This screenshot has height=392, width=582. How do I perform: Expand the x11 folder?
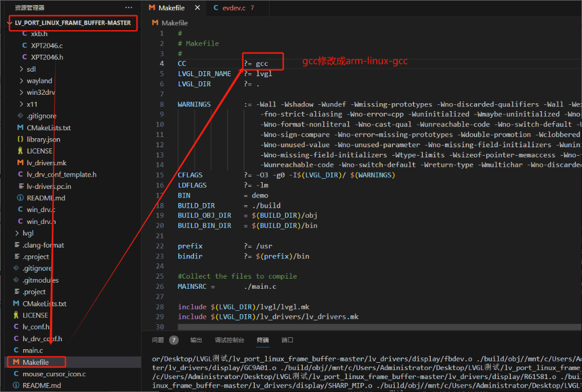tap(32, 104)
